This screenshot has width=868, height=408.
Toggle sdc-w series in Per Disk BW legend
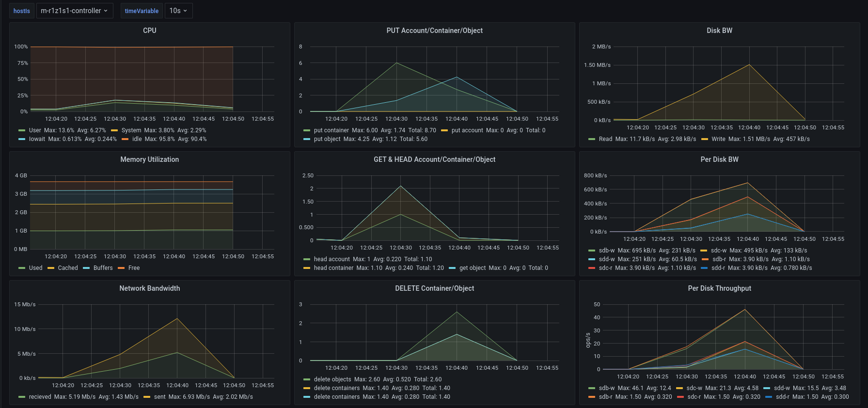click(719, 251)
